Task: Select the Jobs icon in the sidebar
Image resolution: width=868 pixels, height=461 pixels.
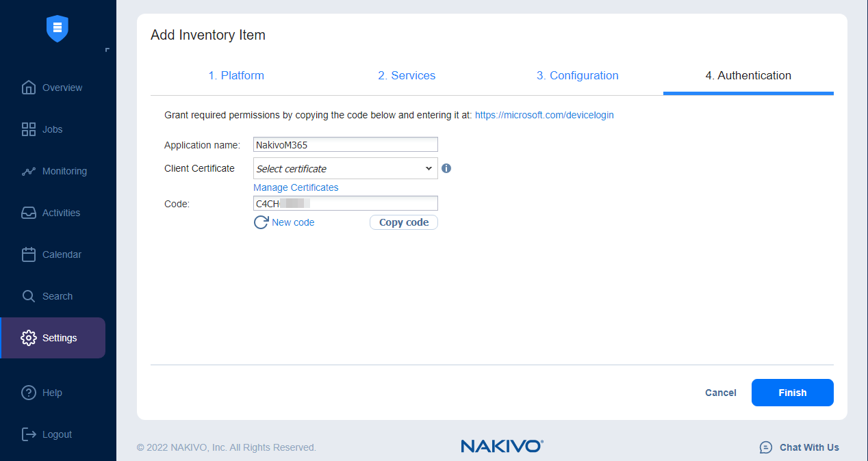Action: (29, 129)
